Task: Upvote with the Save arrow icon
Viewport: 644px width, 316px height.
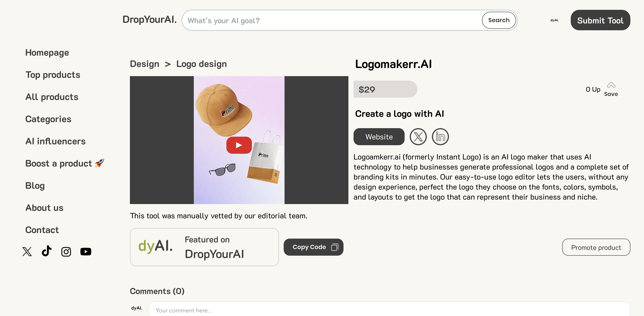Action: point(611,85)
